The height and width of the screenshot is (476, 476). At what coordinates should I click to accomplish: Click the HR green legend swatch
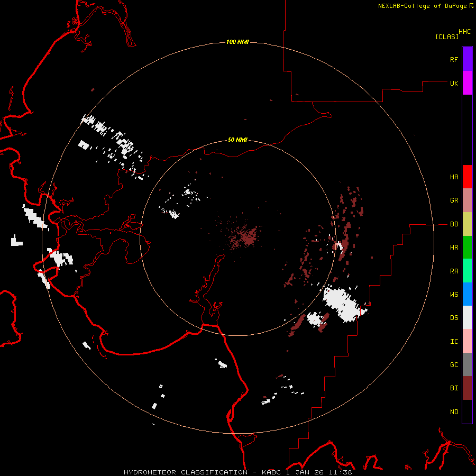467,248
